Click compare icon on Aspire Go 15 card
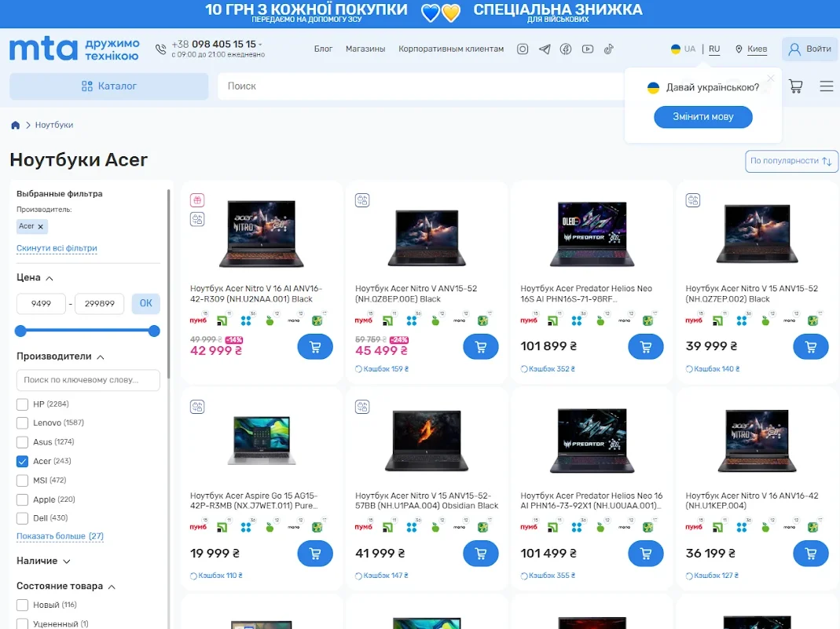Screen dimensions: 840x629 pyautogui.click(x=197, y=407)
